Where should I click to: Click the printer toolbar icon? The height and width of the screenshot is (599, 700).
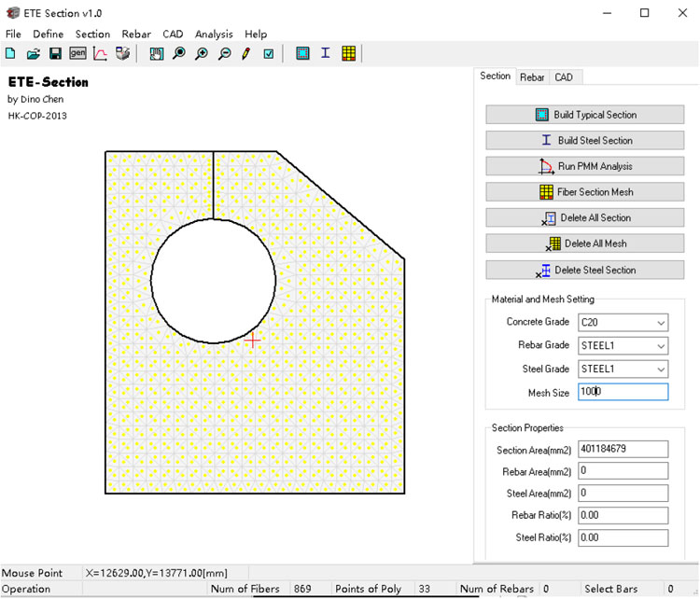[122, 53]
